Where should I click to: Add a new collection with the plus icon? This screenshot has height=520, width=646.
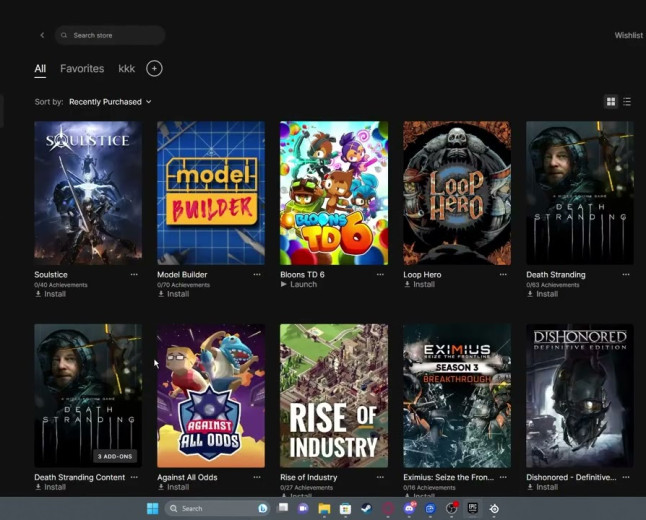coord(154,68)
